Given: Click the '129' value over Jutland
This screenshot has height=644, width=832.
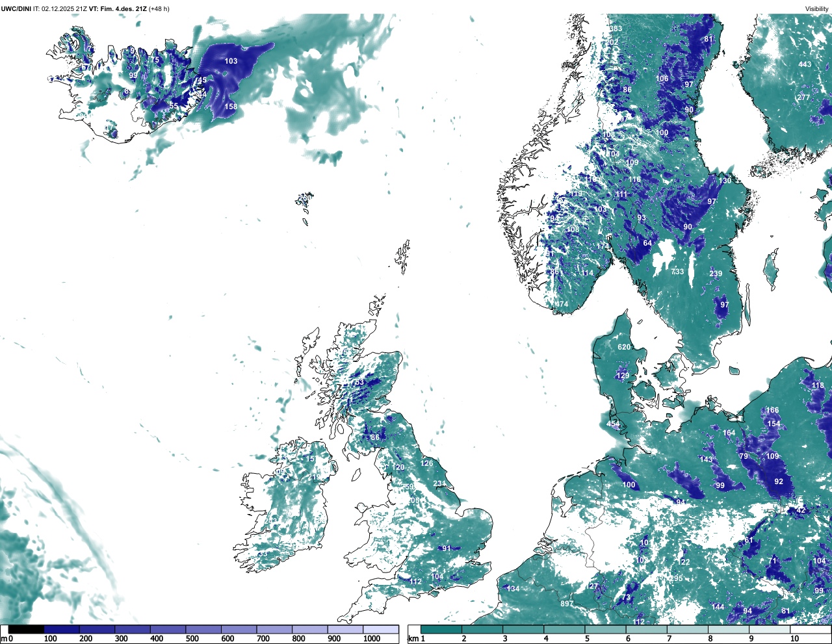Looking at the screenshot, I should pos(623,376).
